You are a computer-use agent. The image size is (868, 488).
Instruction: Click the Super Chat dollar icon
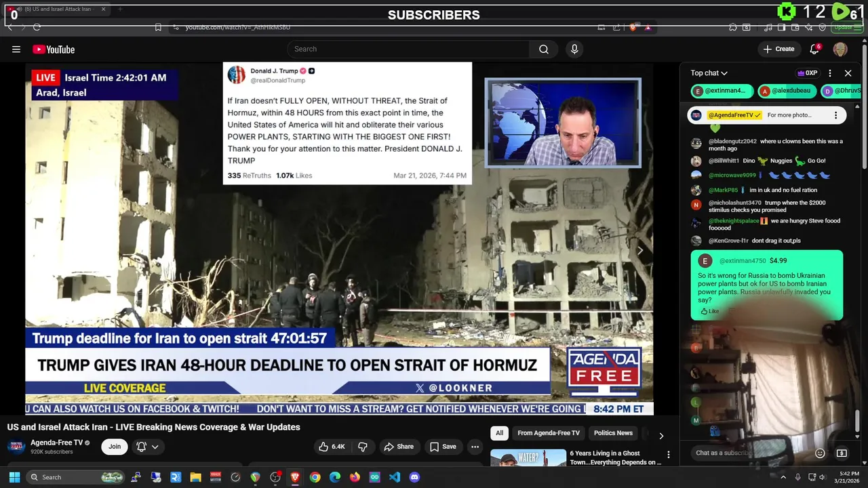pyautogui.click(x=842, y=453)
